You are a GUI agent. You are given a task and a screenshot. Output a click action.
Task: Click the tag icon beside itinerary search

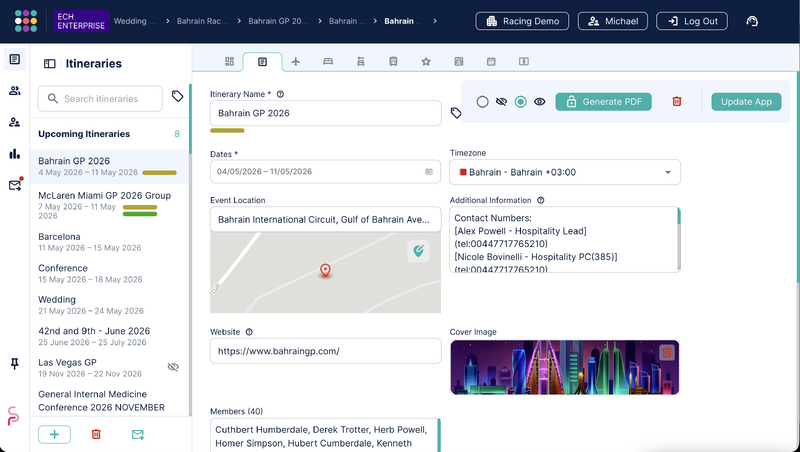177,96
